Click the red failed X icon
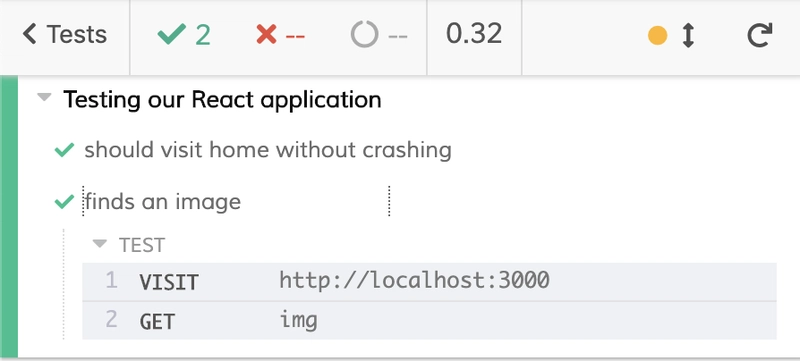Screen dimensions: 800x361 [x=266, y=35]
